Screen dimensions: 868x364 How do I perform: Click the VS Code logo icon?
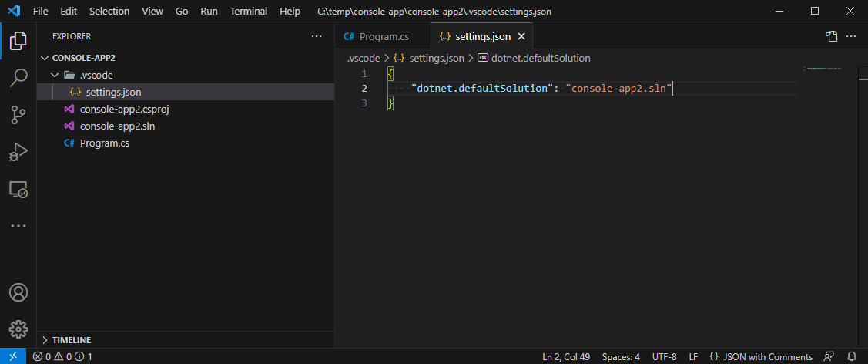(15, 11)
